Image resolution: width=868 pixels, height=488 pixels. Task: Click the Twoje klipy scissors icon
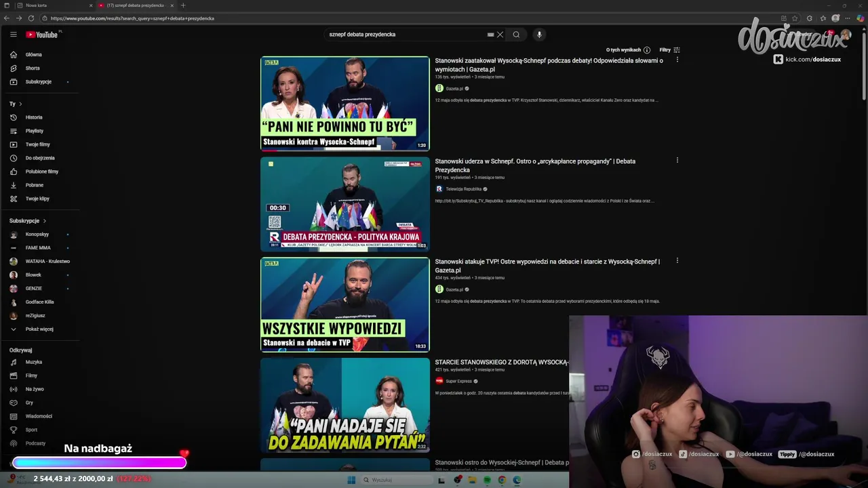pos(13,199)
